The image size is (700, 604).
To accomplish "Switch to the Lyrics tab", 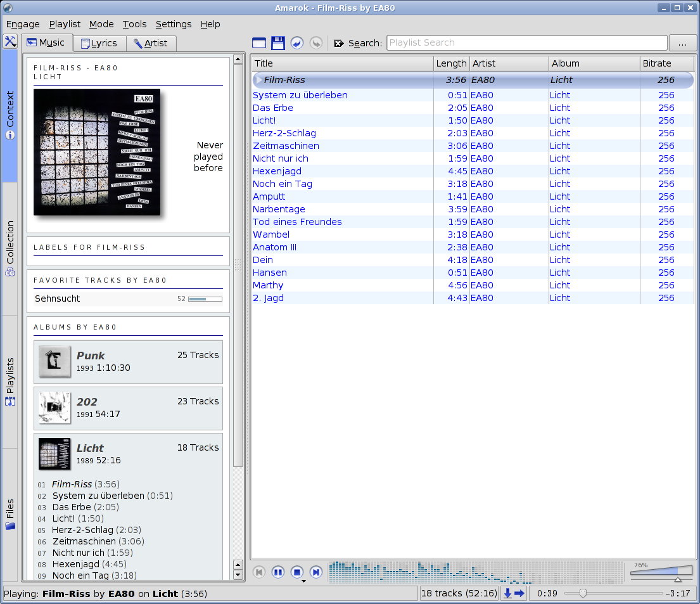I will point(99,43).
